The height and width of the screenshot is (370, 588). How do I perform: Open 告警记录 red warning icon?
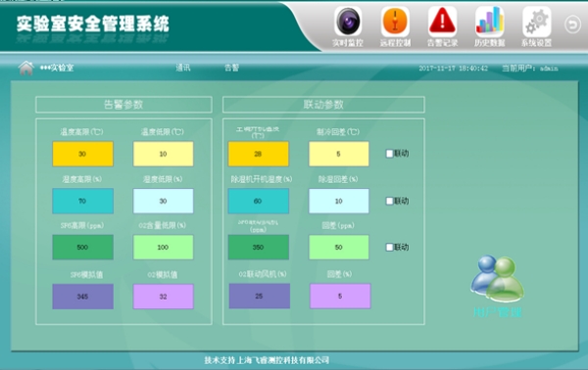pyautogui.click(x=443, y=22)
